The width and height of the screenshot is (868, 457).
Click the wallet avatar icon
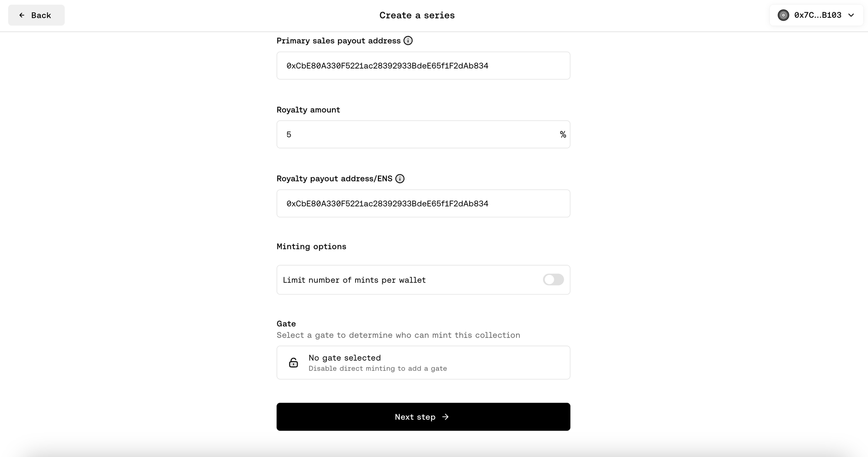(783, 15)
